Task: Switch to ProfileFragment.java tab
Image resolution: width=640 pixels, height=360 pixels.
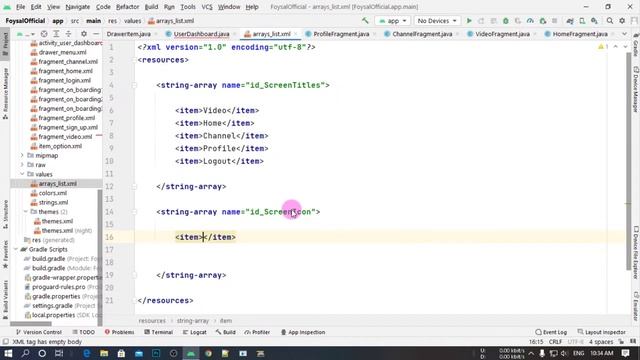Action: tap(341, 34)
